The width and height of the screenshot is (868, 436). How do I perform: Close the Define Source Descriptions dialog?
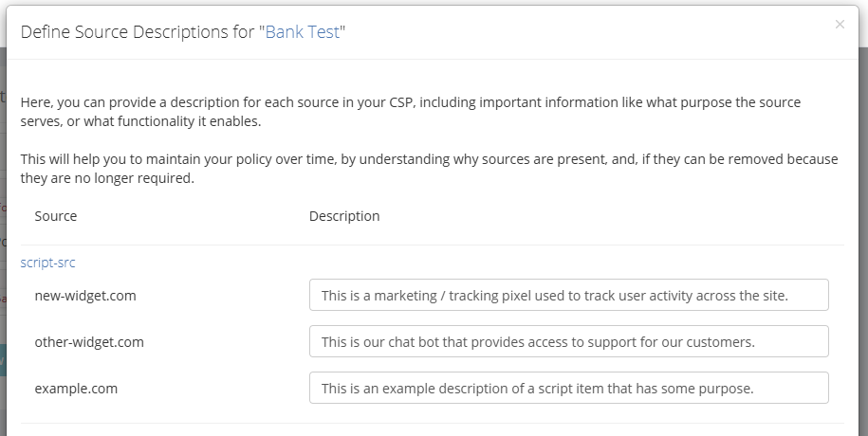click(840, 25)
